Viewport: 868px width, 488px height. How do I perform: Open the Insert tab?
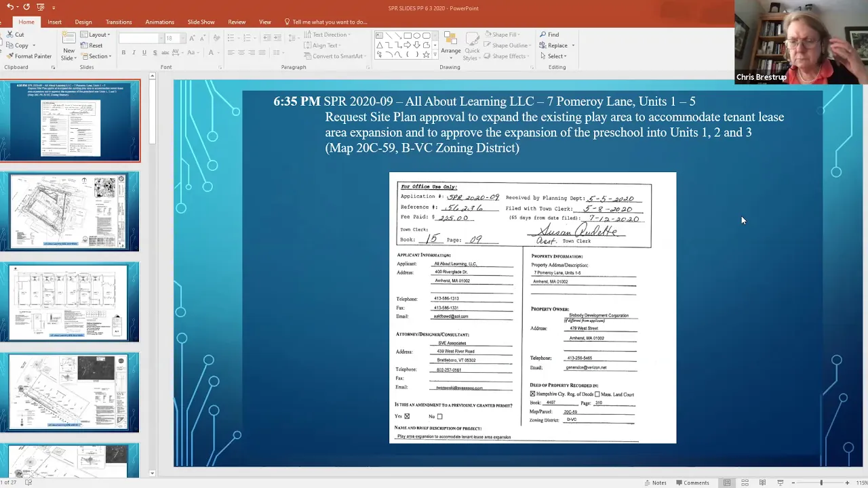[54, 22]
